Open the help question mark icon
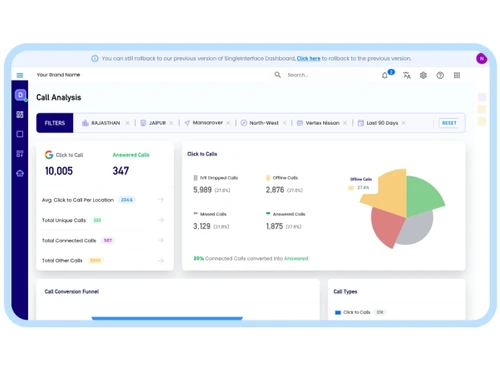Screen dimensions: 500x375 tap(440, 75)
